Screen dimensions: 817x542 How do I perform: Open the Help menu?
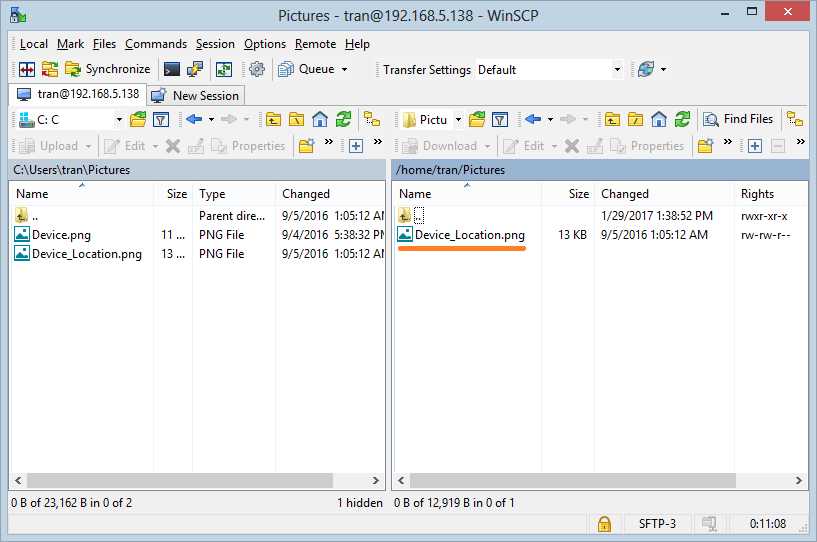pyautogui.click(x=357, y=44)
